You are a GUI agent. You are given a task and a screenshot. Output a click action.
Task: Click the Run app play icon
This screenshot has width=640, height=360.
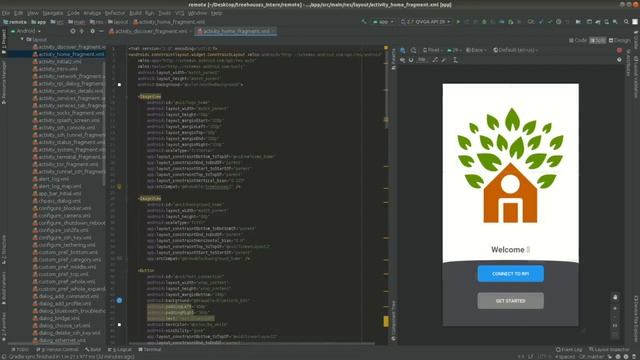point(458,22)
